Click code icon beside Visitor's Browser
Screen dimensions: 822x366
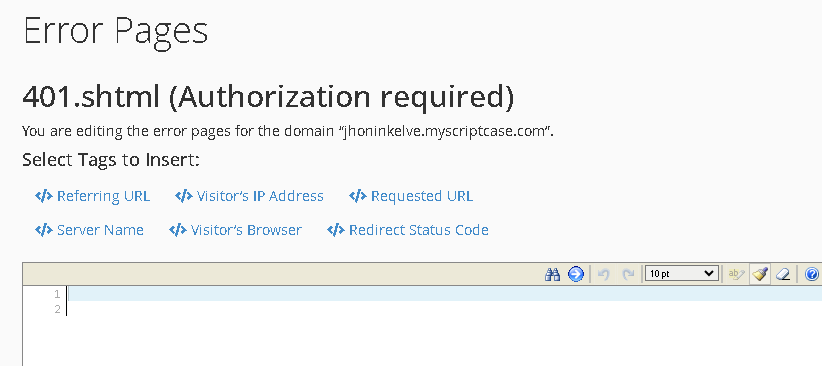[x=178, y=230]
